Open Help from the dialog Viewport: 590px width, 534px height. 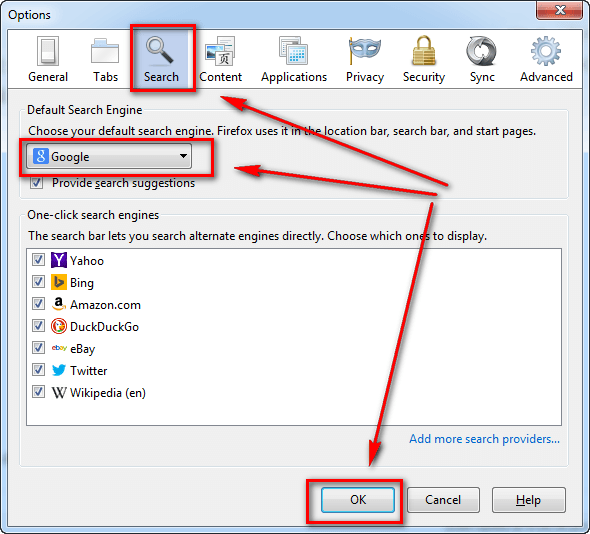528,500
